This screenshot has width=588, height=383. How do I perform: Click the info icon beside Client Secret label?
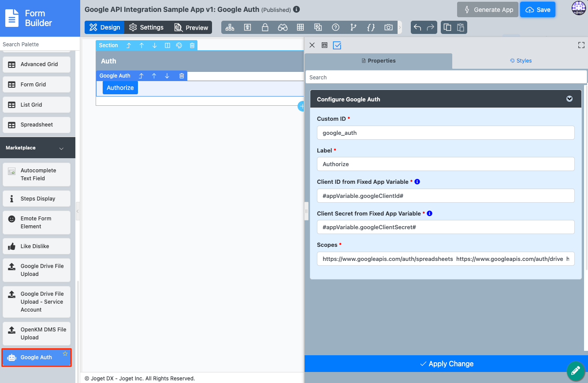(430, 213)
